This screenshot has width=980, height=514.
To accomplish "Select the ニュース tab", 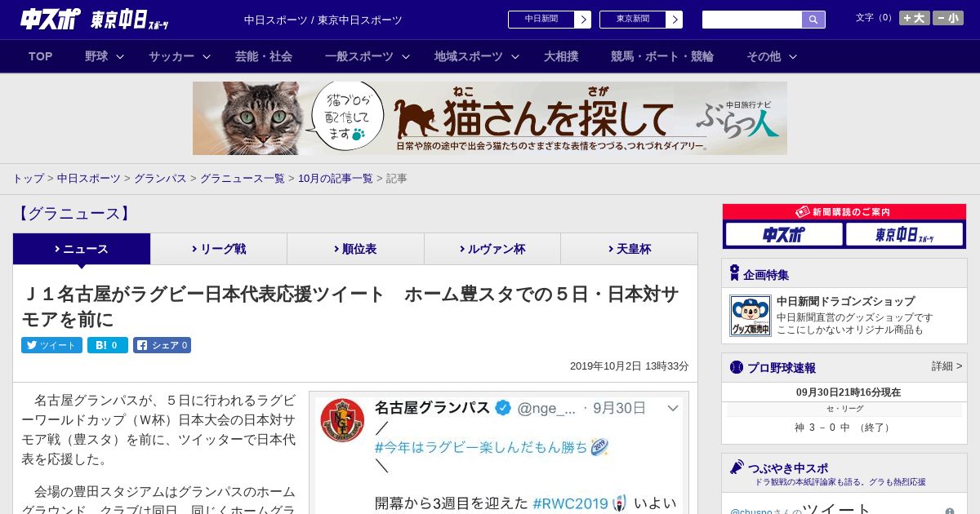I will (82, 249).
